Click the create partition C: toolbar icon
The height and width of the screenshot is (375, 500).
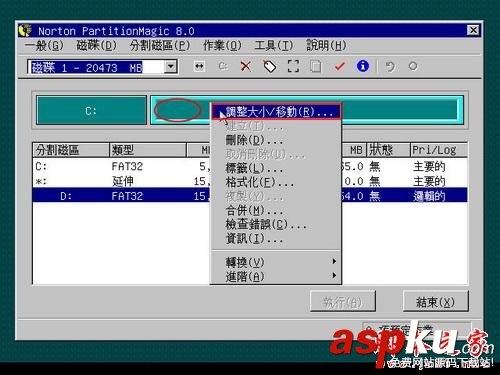[223, 66]
